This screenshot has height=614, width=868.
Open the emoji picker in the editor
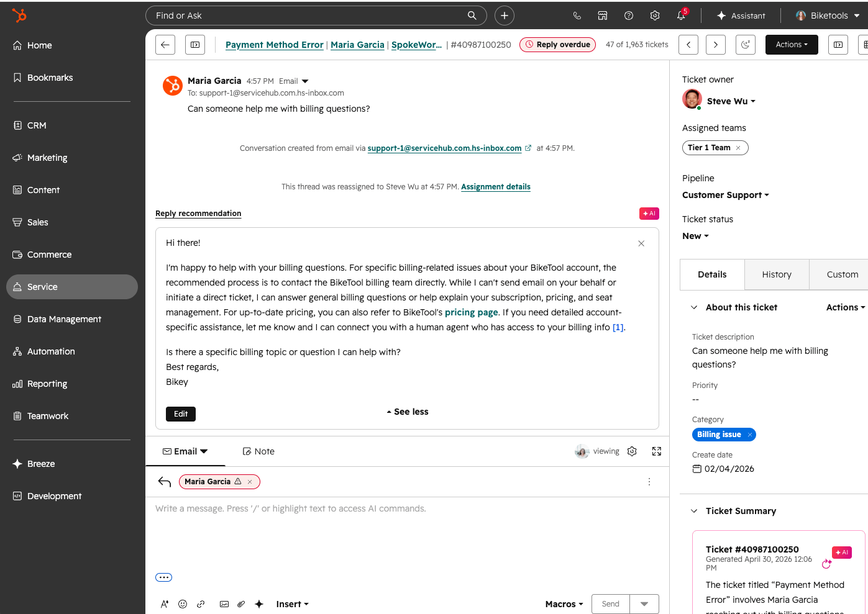point(183,604)
